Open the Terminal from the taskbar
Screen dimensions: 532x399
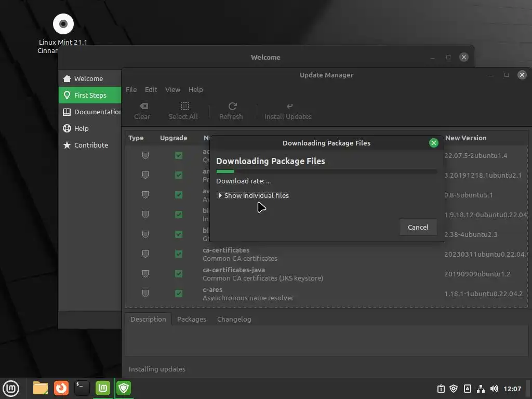coord(82,388)
